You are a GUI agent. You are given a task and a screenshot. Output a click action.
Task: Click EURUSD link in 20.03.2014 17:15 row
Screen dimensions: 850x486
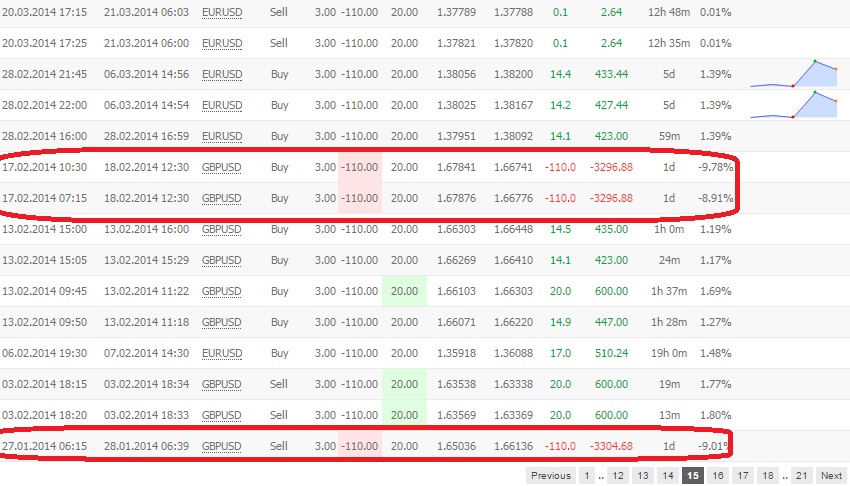(x=222, y=13)
